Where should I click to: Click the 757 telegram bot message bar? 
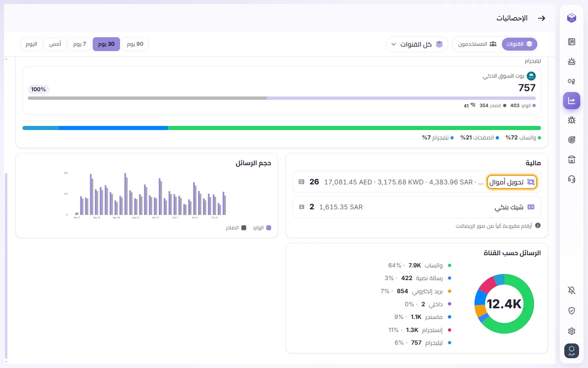[282, 98]
